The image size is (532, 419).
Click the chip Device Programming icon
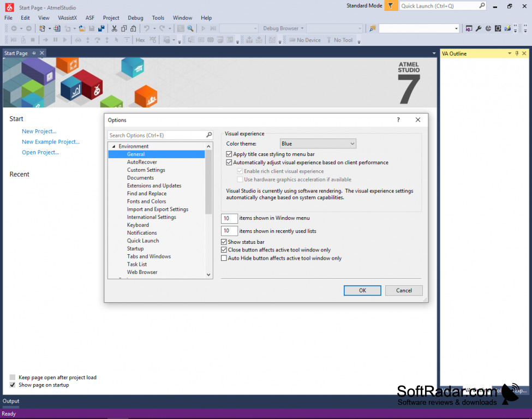tap(498, 28)
